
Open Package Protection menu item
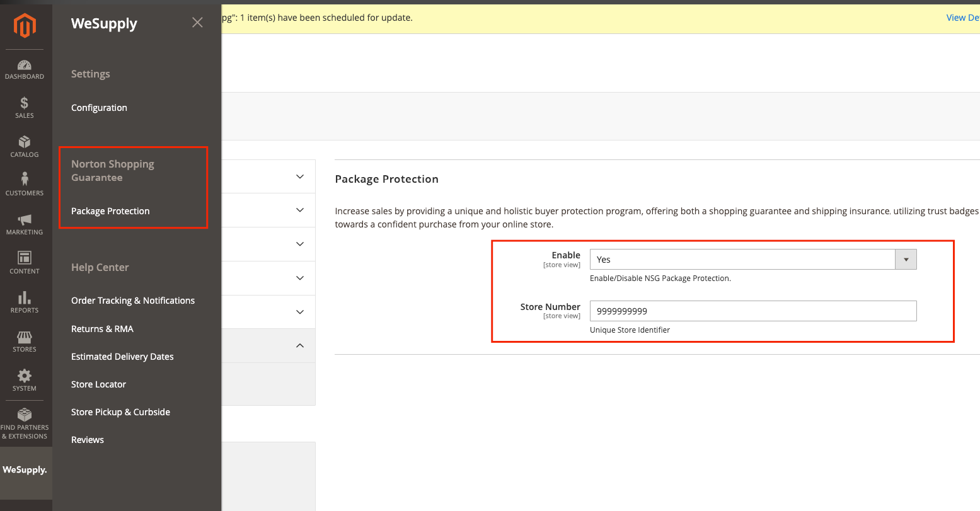110,211
